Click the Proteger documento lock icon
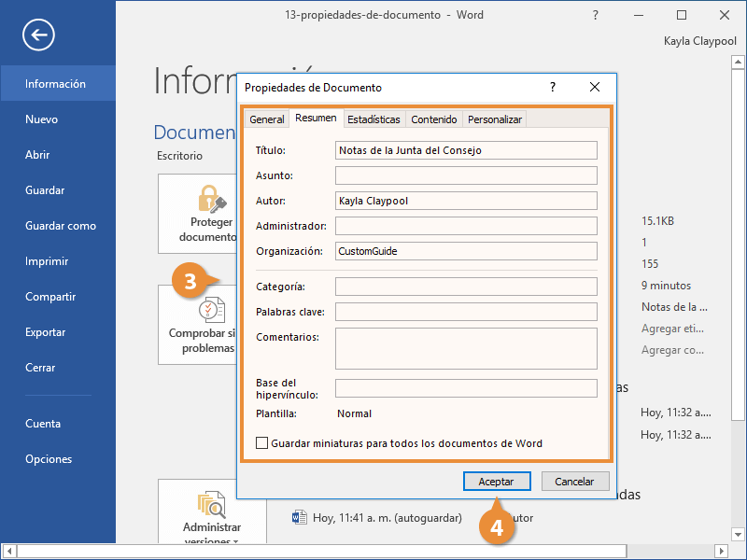 [x=211, y=199]
